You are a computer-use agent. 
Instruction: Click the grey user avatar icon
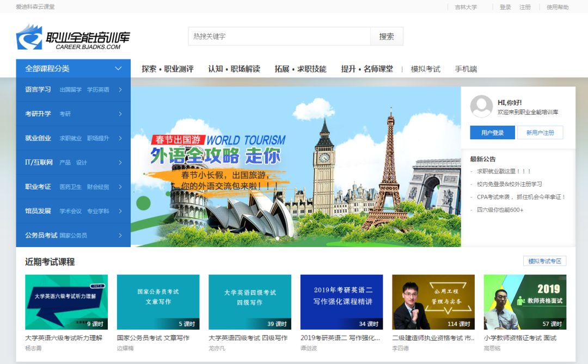pyautogui.click(x=481, y=106)
